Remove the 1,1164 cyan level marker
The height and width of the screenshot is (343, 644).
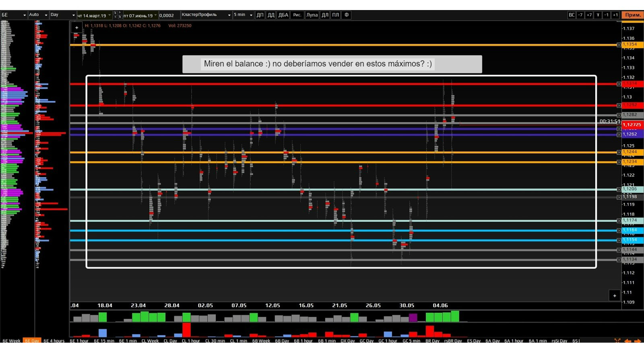tap(619, 231)
